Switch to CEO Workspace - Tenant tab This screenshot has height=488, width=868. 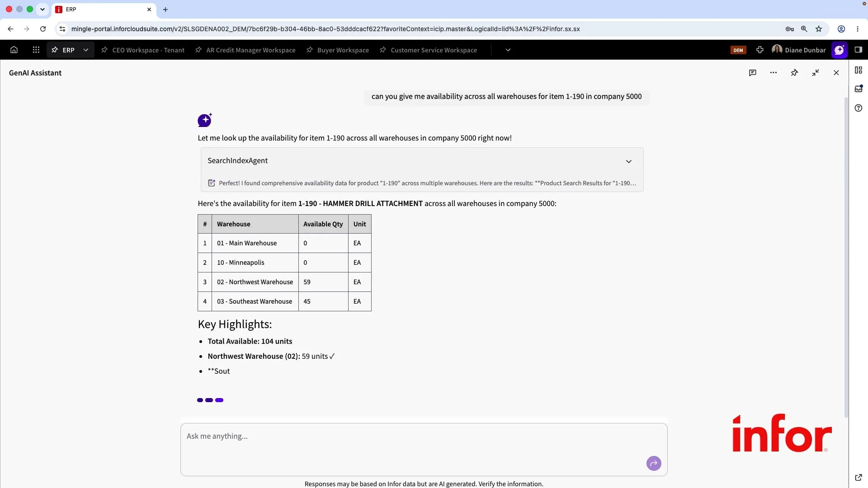pyautogui.click(x=143, y=50)
